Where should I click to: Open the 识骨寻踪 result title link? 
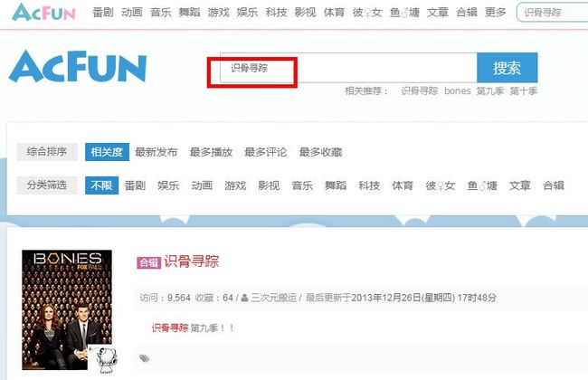tap(191, 261)
